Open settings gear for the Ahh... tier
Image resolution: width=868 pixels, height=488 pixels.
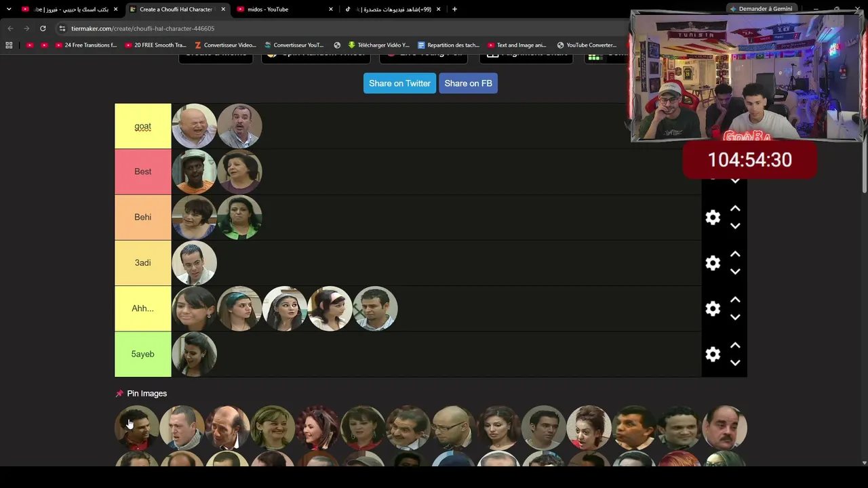coord(713,308)
